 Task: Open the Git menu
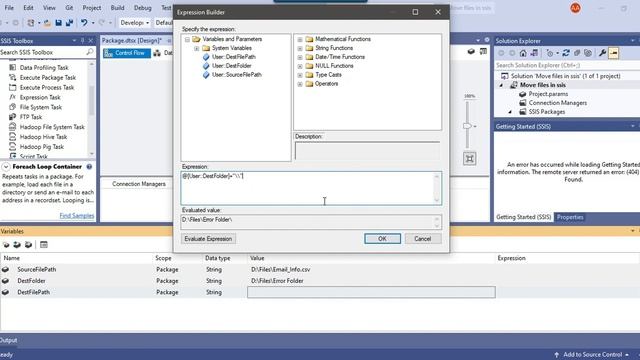[x=69, y=8]
